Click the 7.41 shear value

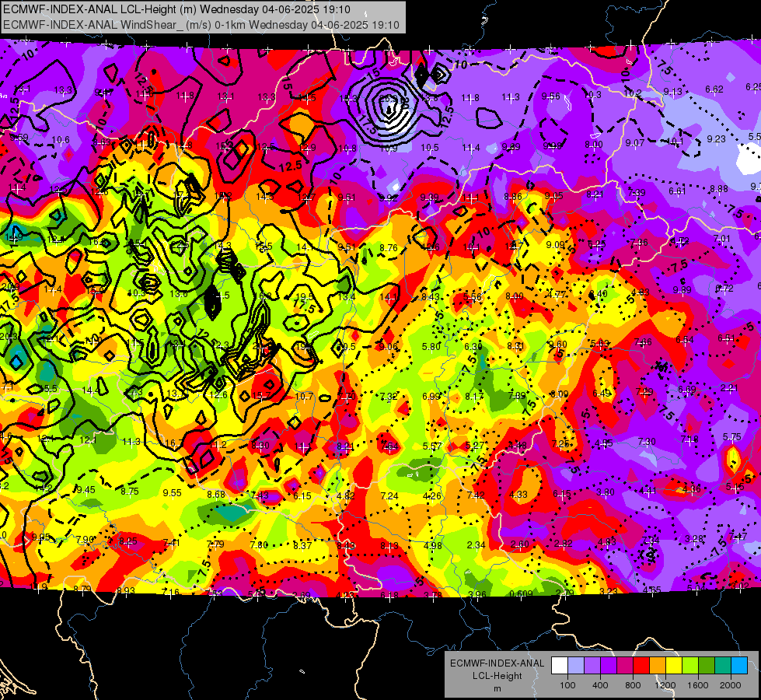click(x=172, y=543)
